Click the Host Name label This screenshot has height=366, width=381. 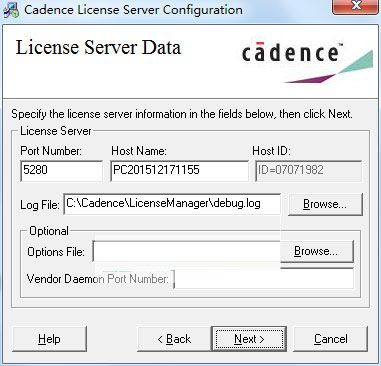click(139, 151)
